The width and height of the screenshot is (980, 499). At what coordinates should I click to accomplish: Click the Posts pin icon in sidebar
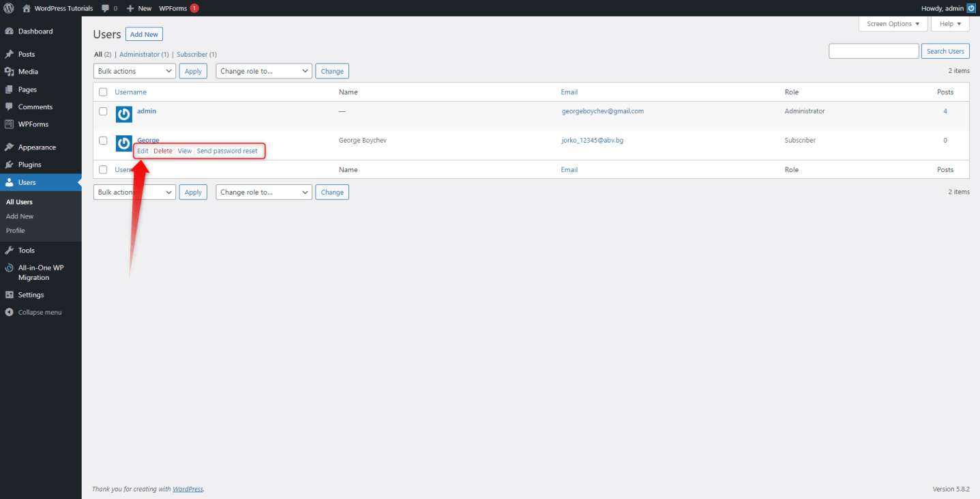pyautogui.click(x=9, y=54)
